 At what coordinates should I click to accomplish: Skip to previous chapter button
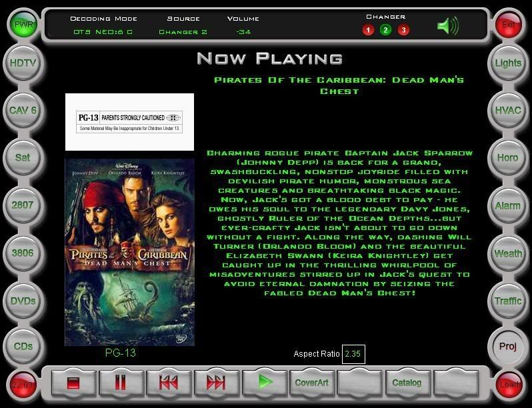click(x=169, y=383)
